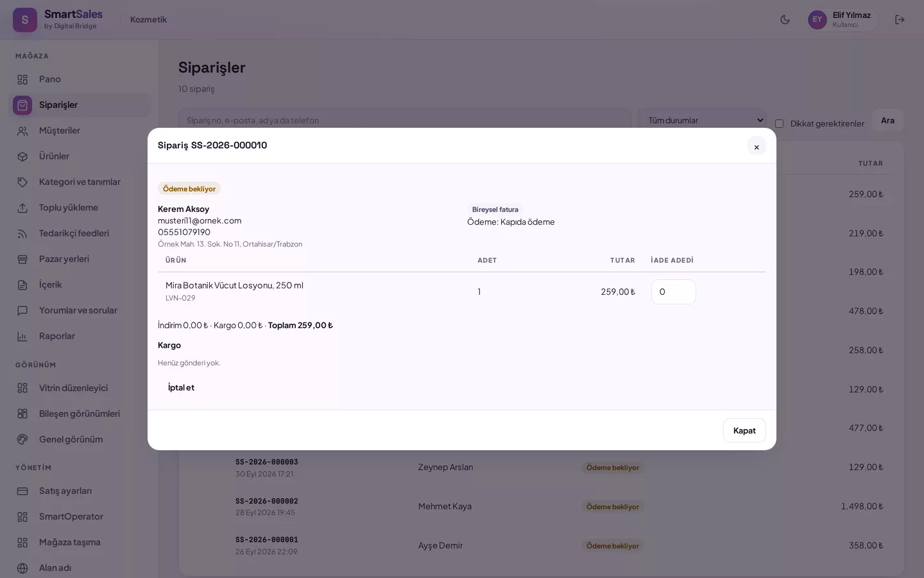The height and width of the screenshot is (578, 924).
Task: Select Mağaza taşıma sidebar item
Action: [81, 542]
